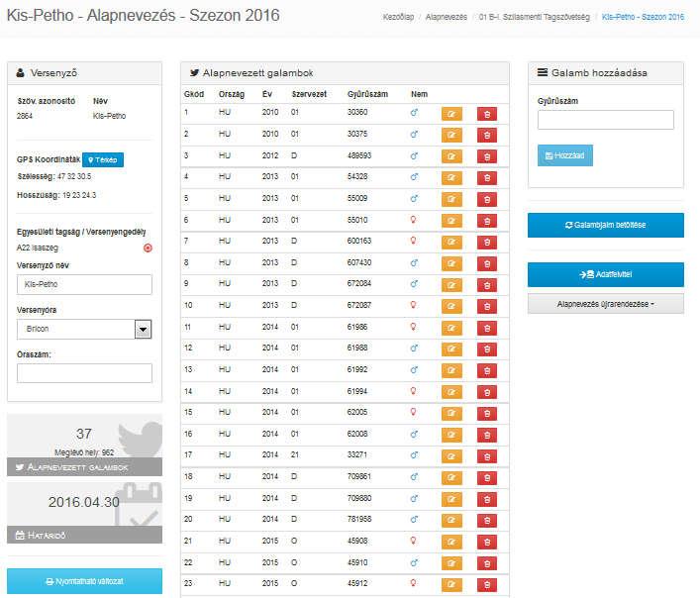
Task: Delete pigeon with ring 33271
Action: point(486,456)
